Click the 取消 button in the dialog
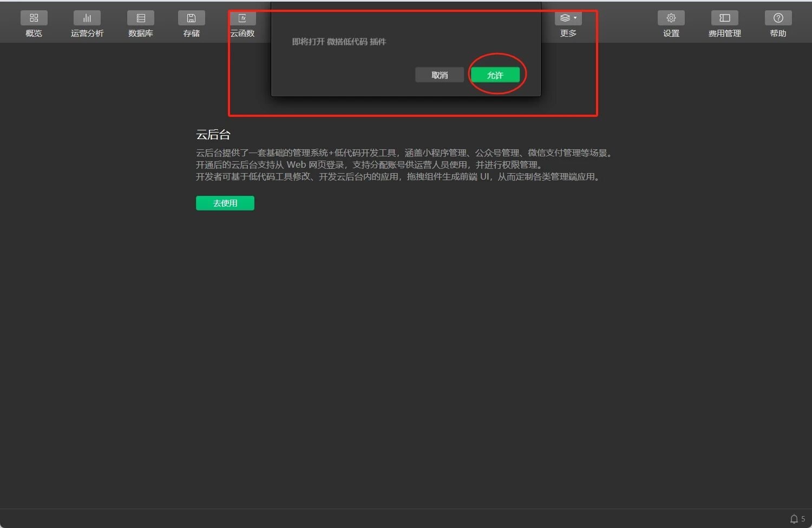Viewport: 812px width, 528px height. tap(440, 75)
